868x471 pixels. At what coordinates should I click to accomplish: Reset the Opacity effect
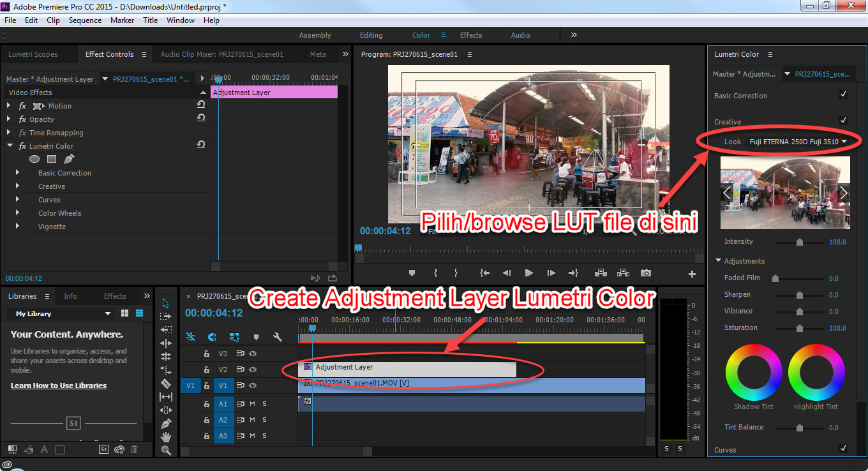tap(201, 118)
